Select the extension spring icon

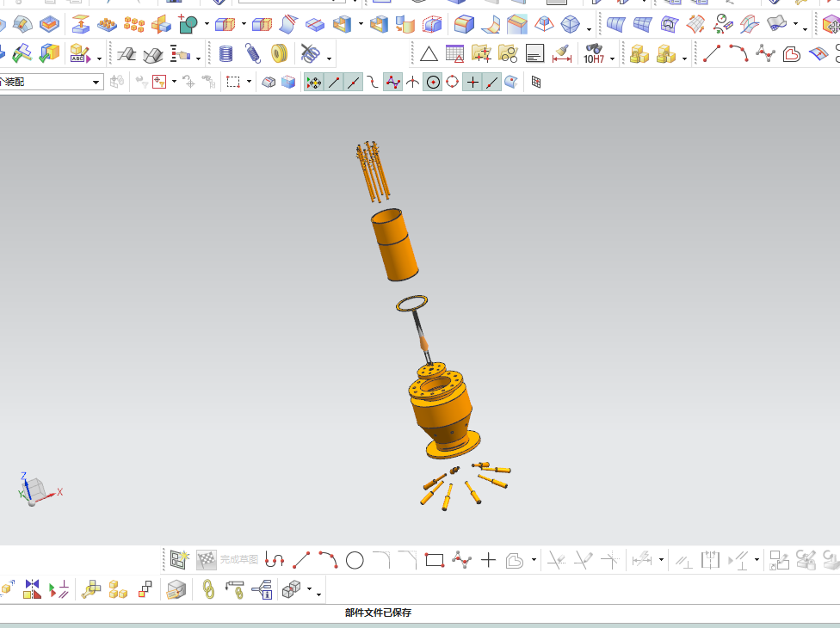tap(253, 53)
